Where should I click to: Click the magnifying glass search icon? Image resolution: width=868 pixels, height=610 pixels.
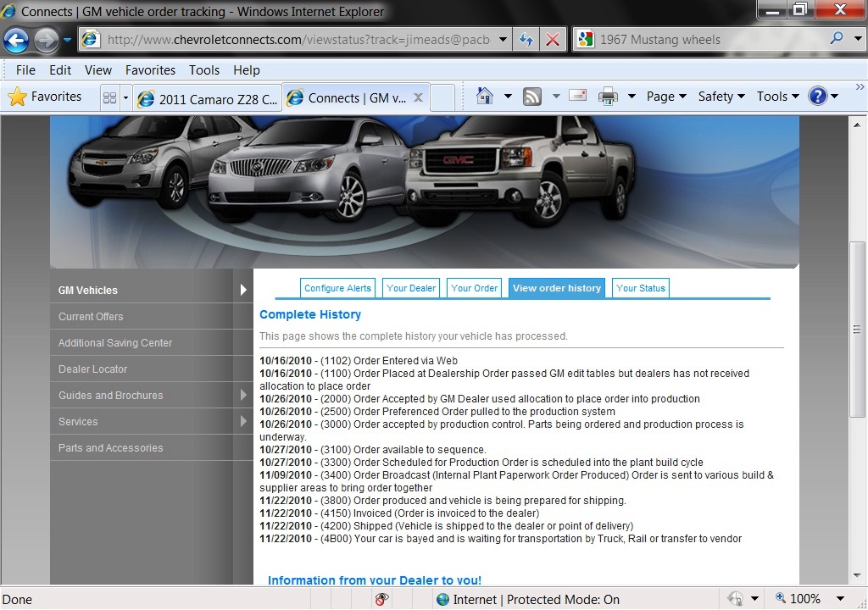[x=837, y=38]
